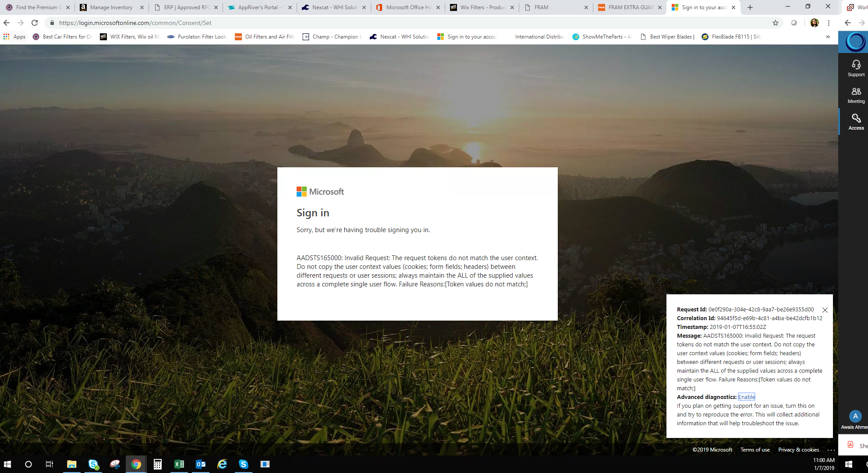
Task: Click the reload page icon
Action: click(x=35, y=23)
